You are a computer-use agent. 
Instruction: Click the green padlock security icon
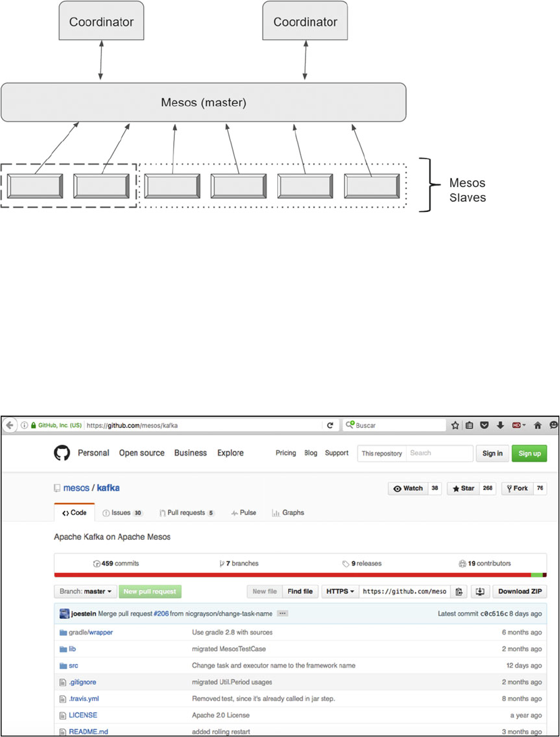[x=33, y=425]
